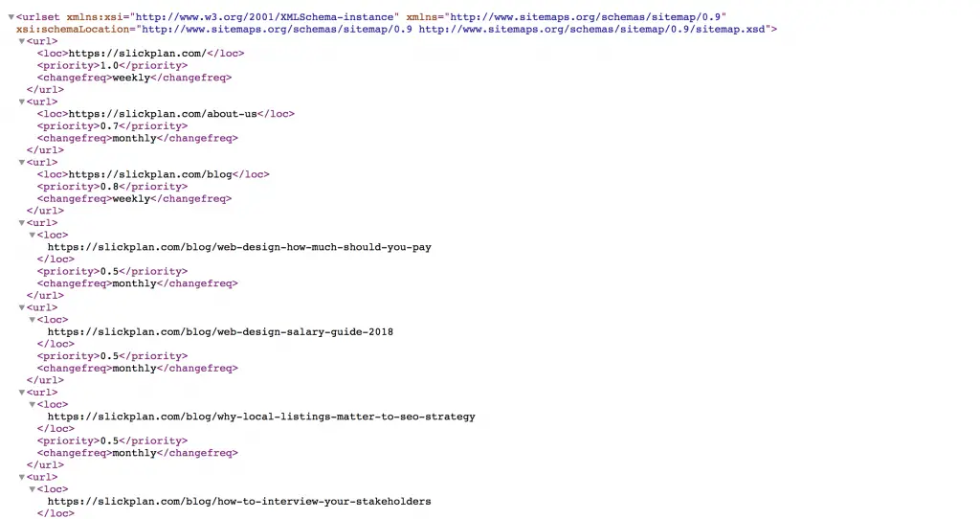Image resolution: width=980 pixels, height=519 pixels.
Task: Click the https://slickplan.com/blog loc URL
Action: pos(150,174)
